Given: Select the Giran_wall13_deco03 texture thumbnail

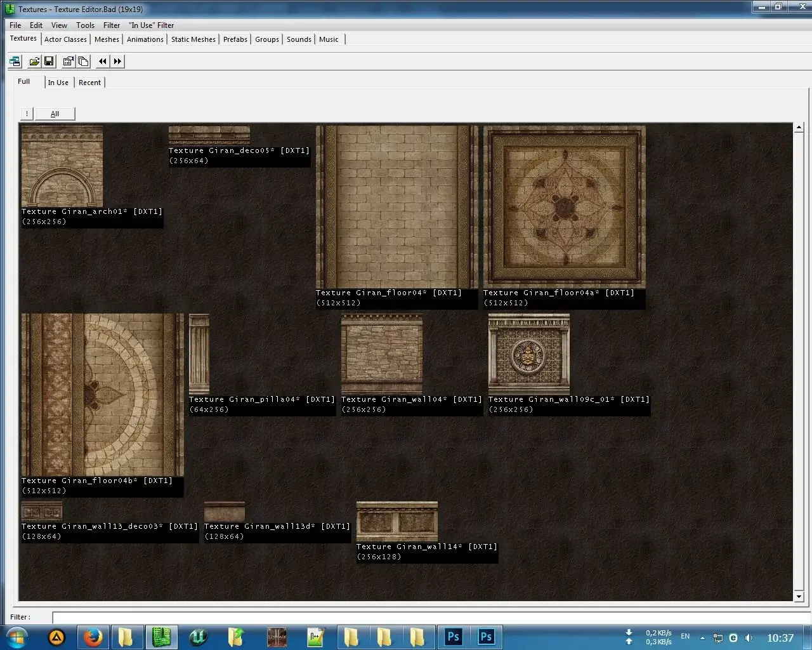Looking at the screenshot, I should 42,512.
